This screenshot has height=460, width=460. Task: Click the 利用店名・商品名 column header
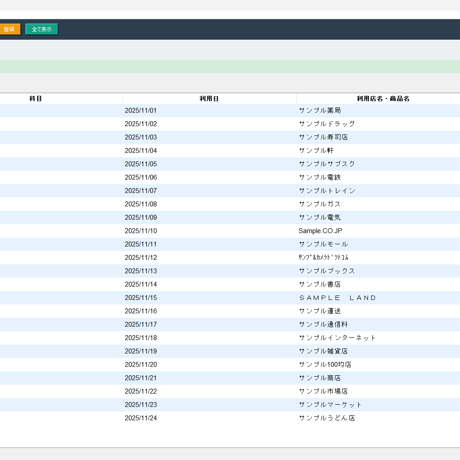tap(383, 99)
